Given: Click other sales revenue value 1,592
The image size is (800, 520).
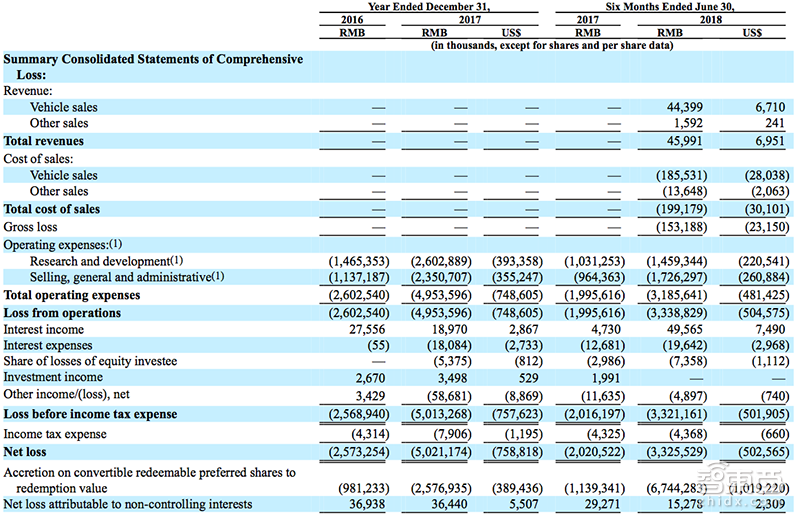Looking at the screenshot, I should (688, 123).
